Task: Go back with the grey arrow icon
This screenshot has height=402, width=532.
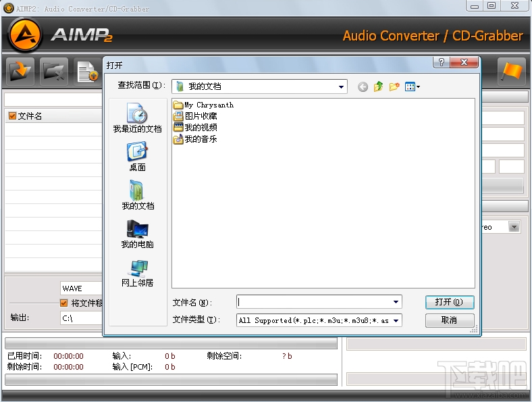Action: (x=363, y=87)
